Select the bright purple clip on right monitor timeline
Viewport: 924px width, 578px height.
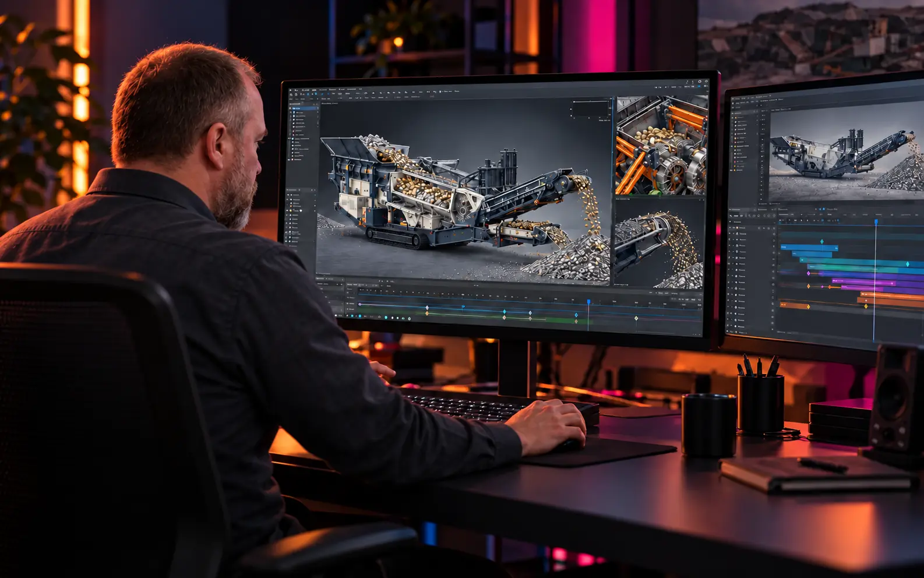pyautogui.click(x=864, y=283)
